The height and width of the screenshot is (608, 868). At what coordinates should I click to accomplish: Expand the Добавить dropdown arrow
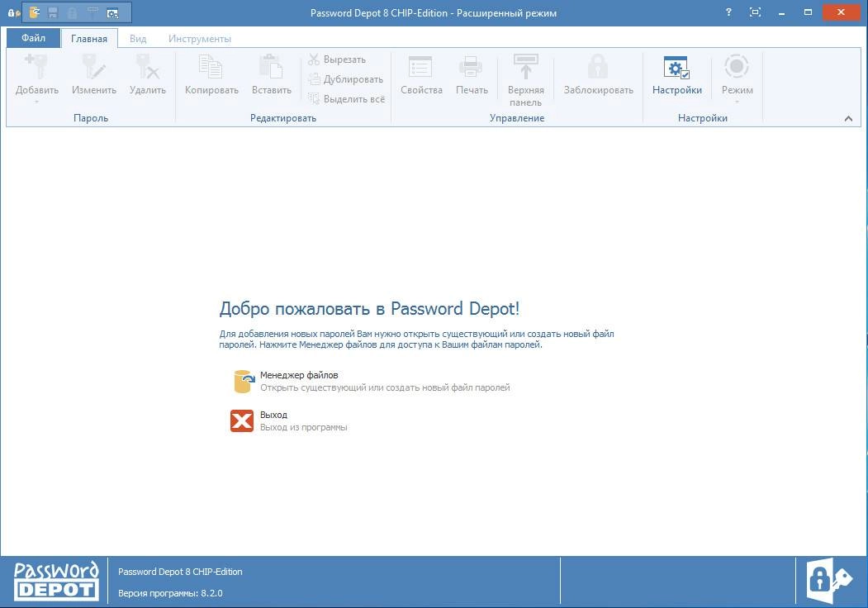[36, 102]
